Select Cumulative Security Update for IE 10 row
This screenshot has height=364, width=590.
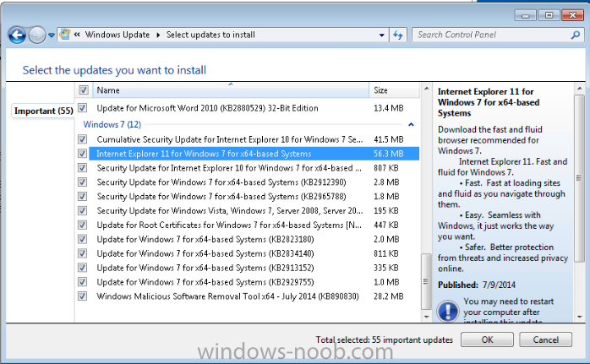coord(230,139)
